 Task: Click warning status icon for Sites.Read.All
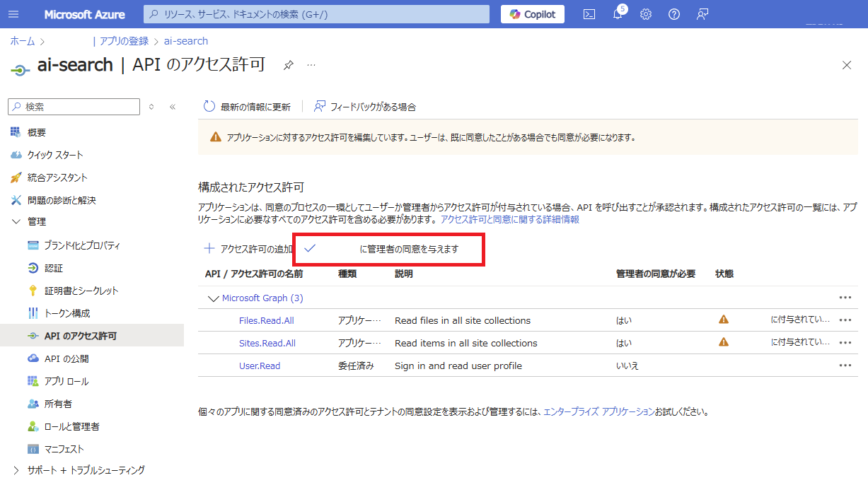point(723,342)
